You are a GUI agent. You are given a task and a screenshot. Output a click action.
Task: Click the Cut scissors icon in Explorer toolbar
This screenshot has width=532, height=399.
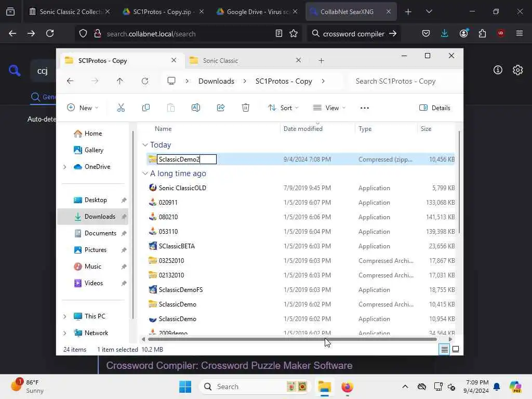coord(121,108)
